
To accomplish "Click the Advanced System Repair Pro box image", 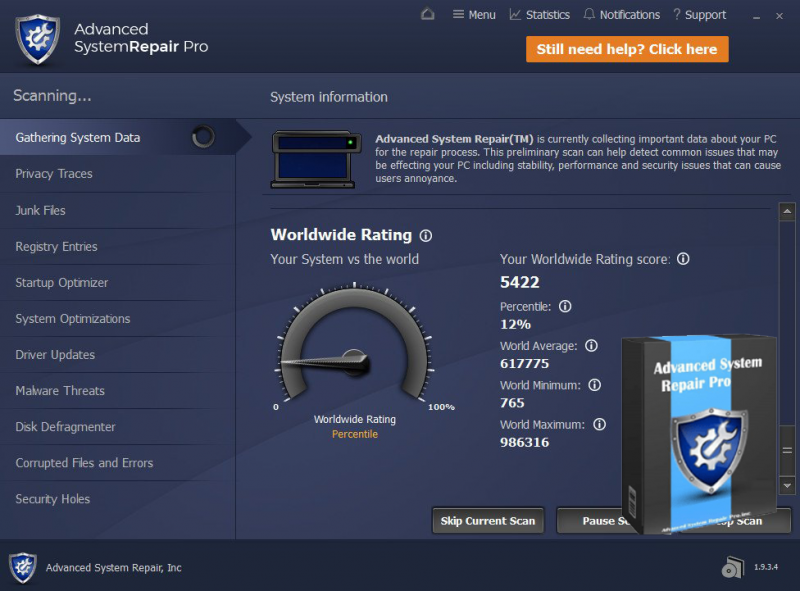I will [x=699, y=434].
